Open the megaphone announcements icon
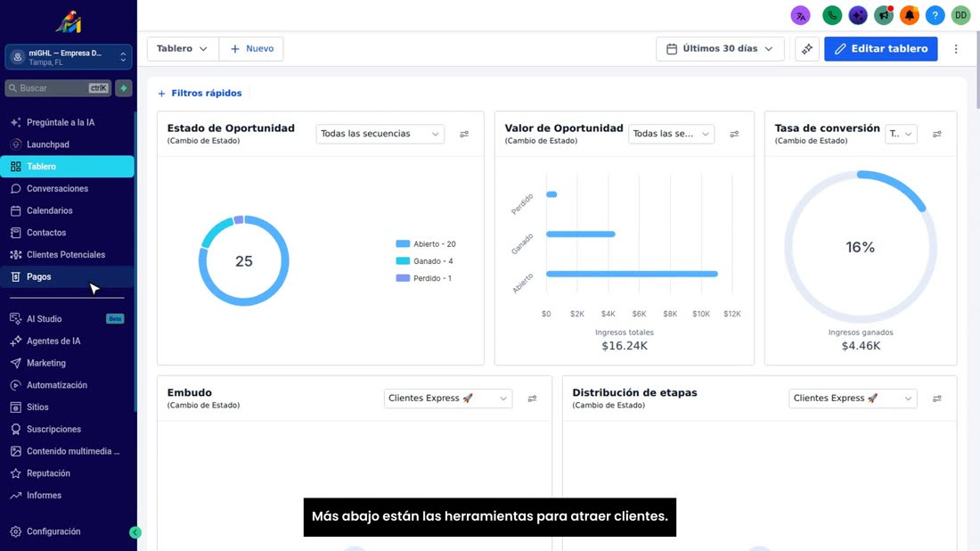The height and width of the screenshot is (551, 980). point(883,15)
